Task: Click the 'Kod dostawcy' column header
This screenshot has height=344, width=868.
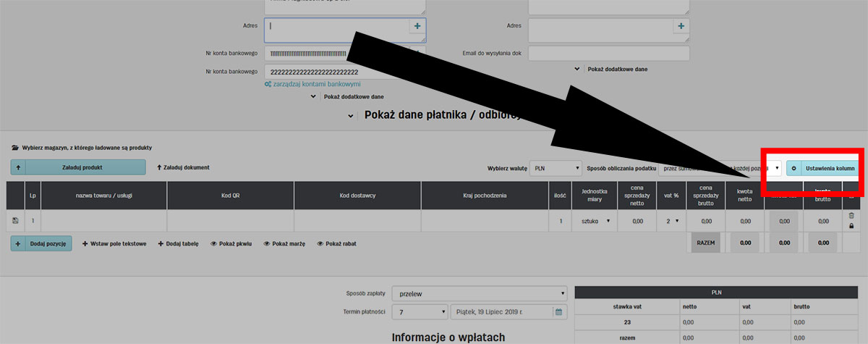Action: pyautogui.click(x=357, y=196)
